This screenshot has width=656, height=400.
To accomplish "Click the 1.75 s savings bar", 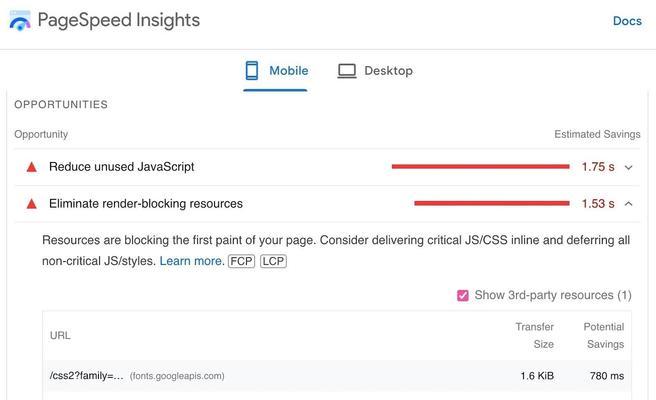I will tap(481, 167).
